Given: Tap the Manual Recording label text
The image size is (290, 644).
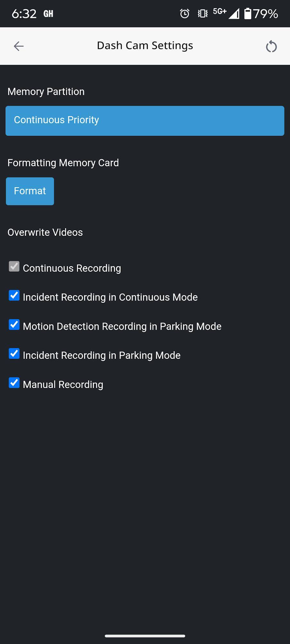Looking at the screenshot, I should point(63,384).
